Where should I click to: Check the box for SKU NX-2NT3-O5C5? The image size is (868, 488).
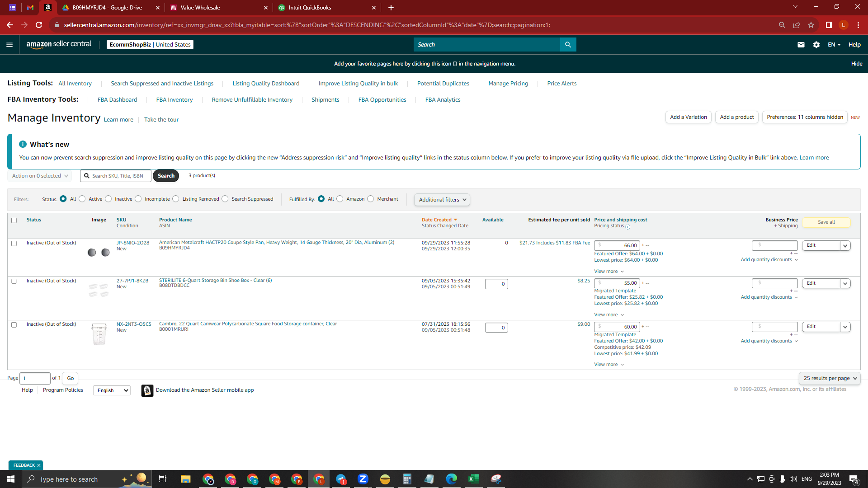14,325
